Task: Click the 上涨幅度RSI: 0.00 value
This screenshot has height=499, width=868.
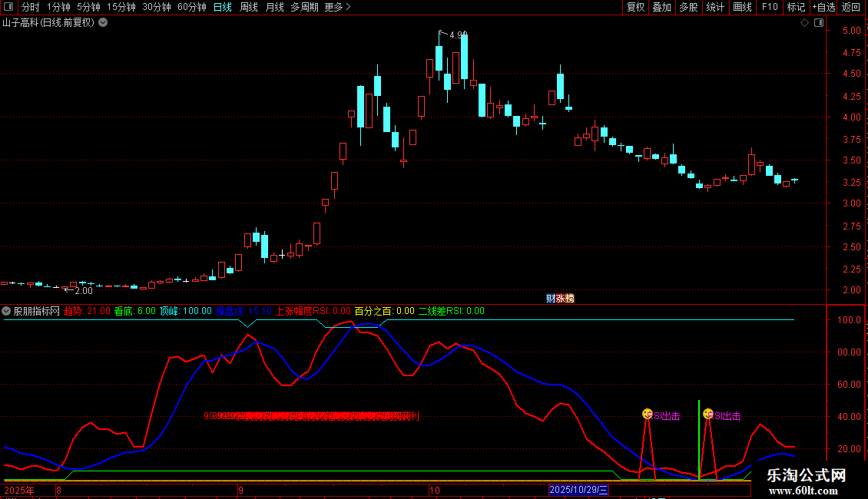Action: [x=313, y=311]
